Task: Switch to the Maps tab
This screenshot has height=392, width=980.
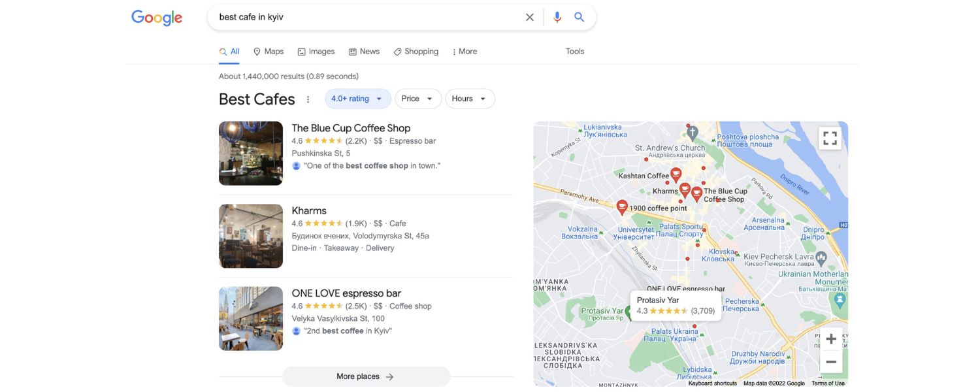Action: point(269,52)
